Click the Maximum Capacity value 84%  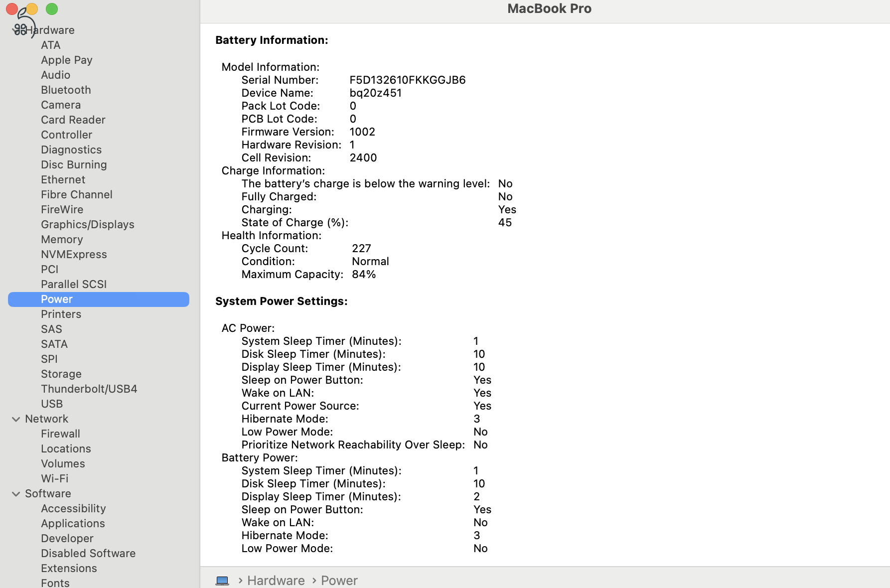(364, 275)
